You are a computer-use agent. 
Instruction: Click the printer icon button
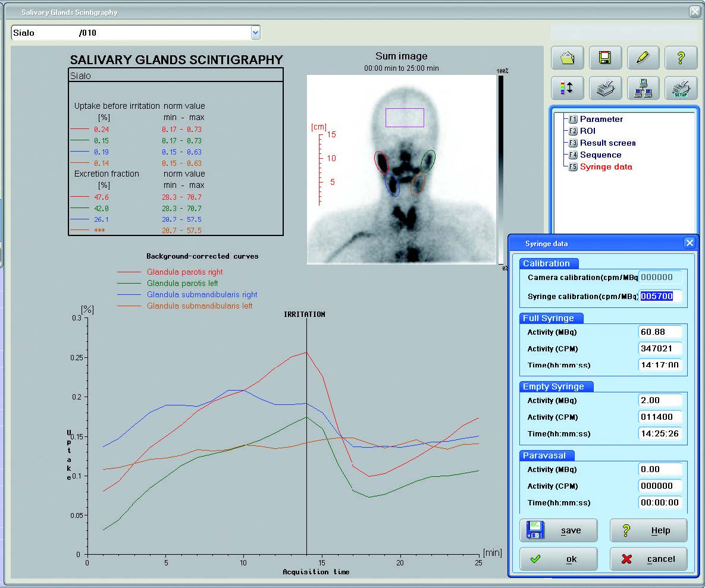(605, 88)
